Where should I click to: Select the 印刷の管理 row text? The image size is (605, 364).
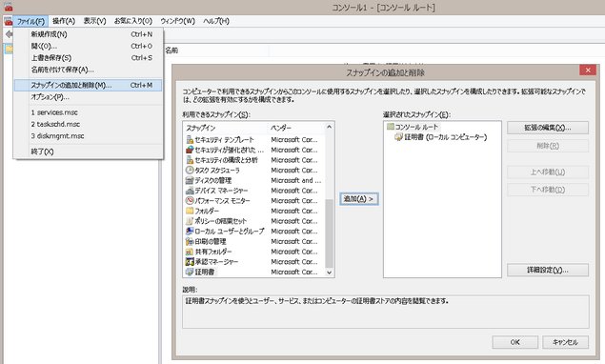(x=211, y=241)
